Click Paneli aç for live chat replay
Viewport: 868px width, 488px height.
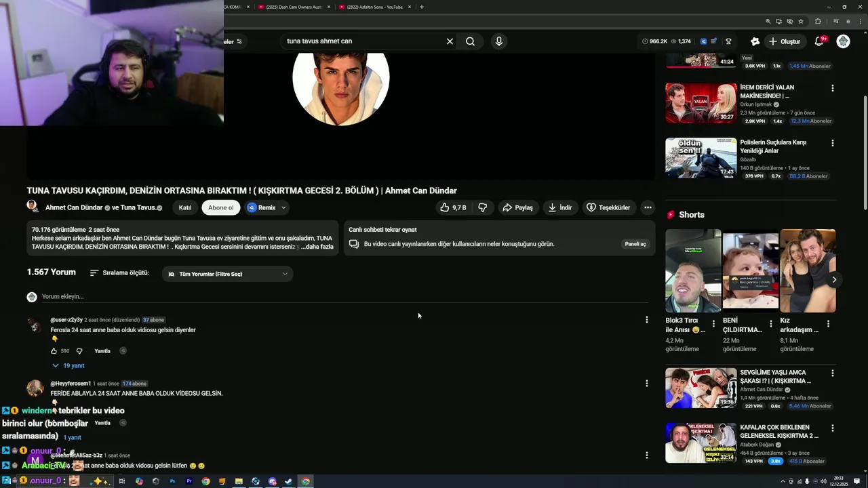coord(635,244)
